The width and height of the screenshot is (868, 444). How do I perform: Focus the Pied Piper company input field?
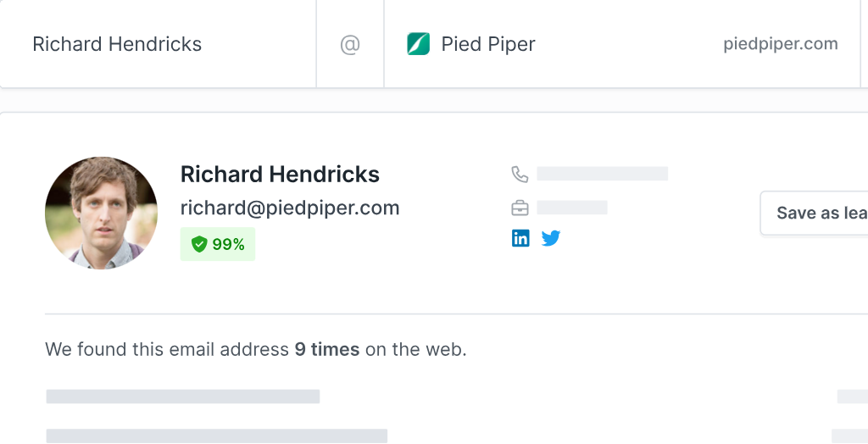point(621,44)
